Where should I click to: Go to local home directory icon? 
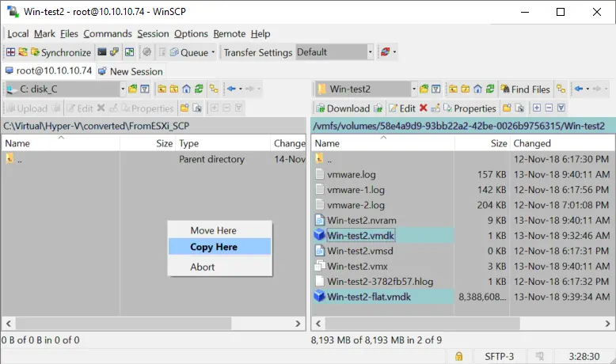(187, 89)
